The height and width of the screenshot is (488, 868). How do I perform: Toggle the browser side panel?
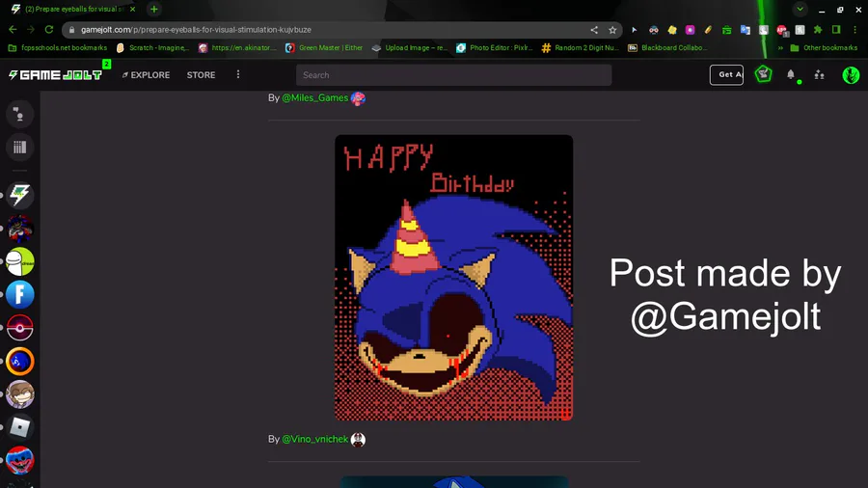[836, 30]
